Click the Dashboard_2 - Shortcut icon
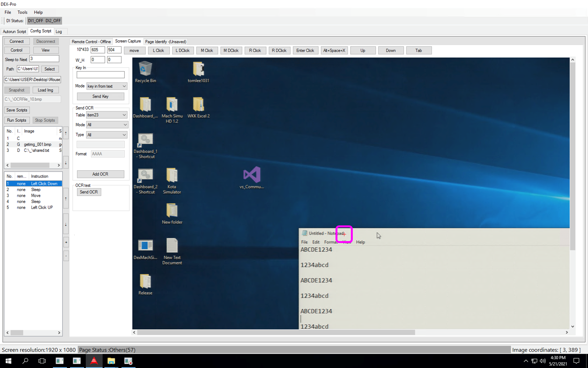588x368 pixels. click(x=145, y=176)
